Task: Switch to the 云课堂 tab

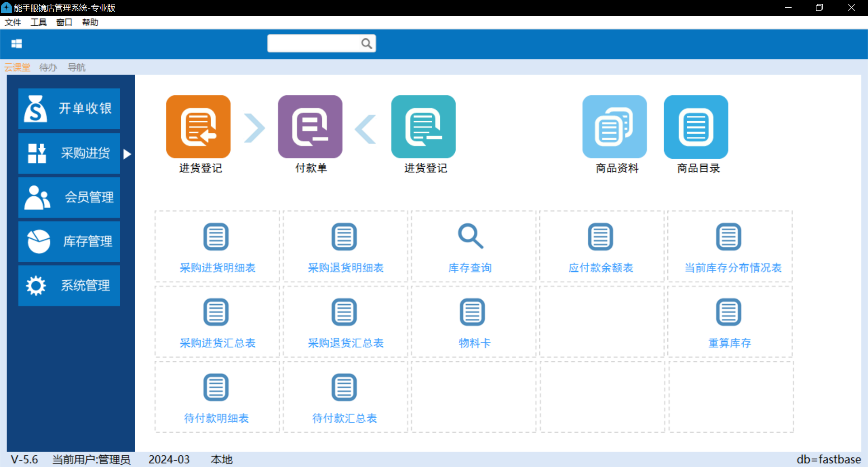Action: (17, 67)
